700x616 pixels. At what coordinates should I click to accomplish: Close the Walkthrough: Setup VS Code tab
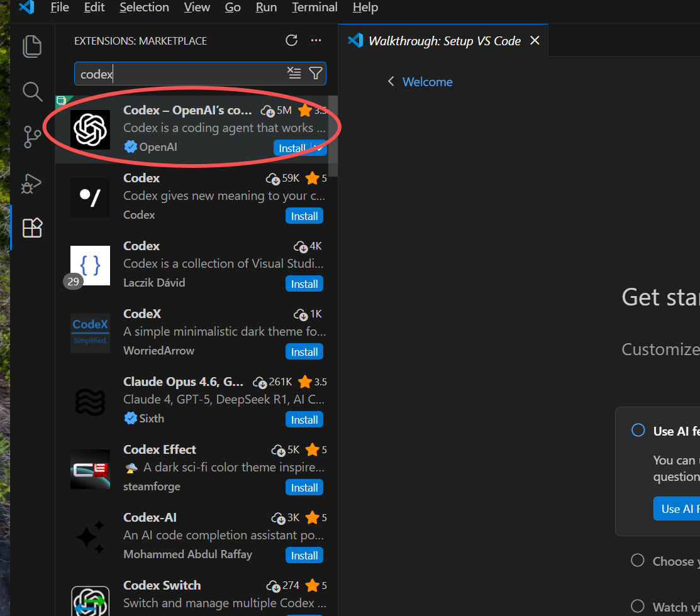[535, 41]
